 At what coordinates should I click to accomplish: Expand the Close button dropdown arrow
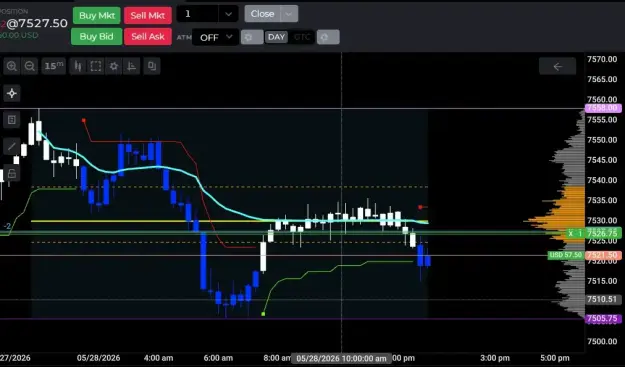pos(289,14)
